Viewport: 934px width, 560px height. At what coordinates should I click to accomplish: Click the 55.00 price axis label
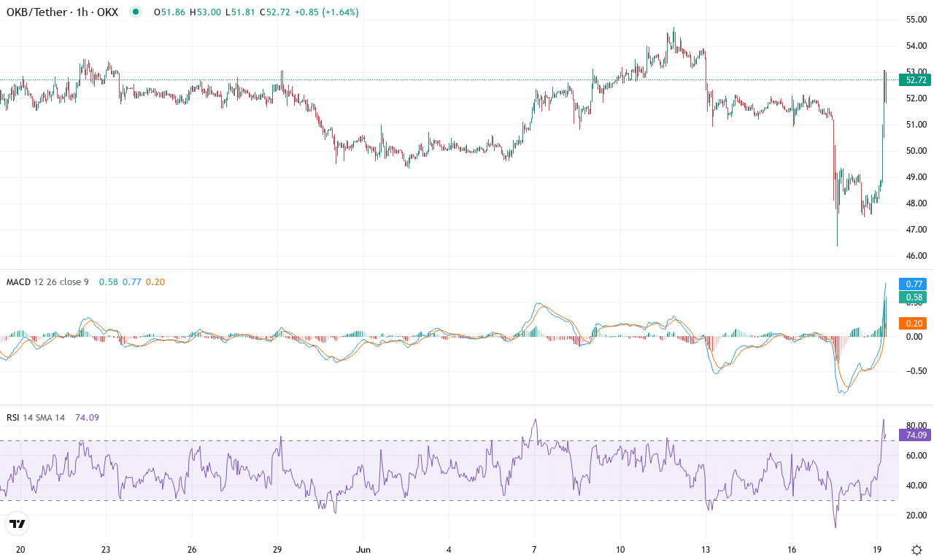pos(916,20)
